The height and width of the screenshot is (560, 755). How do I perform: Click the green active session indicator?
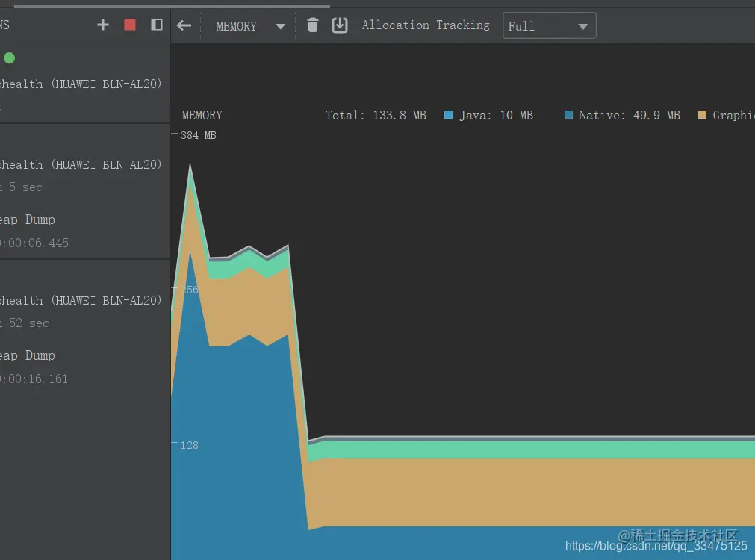pyautogui.click(x=8, y=57)
